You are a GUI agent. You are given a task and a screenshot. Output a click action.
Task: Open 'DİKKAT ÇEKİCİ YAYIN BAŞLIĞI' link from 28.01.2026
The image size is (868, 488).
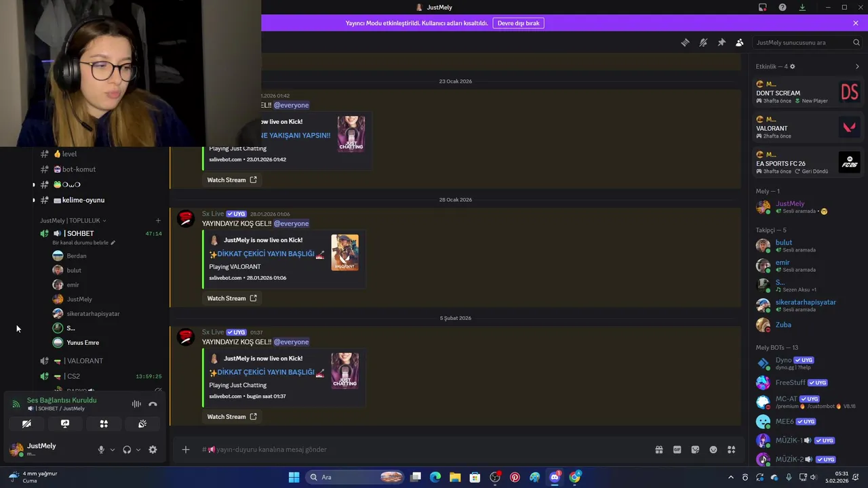[x=267, y=253]
